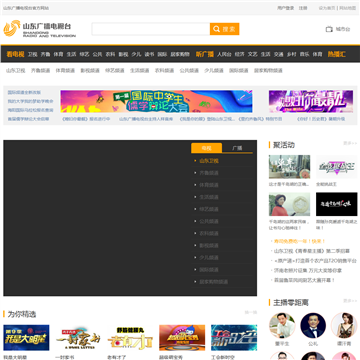Open the 我是大明星 program thumbnail
This screenshot has width=360, height=360.
[26, 338]
